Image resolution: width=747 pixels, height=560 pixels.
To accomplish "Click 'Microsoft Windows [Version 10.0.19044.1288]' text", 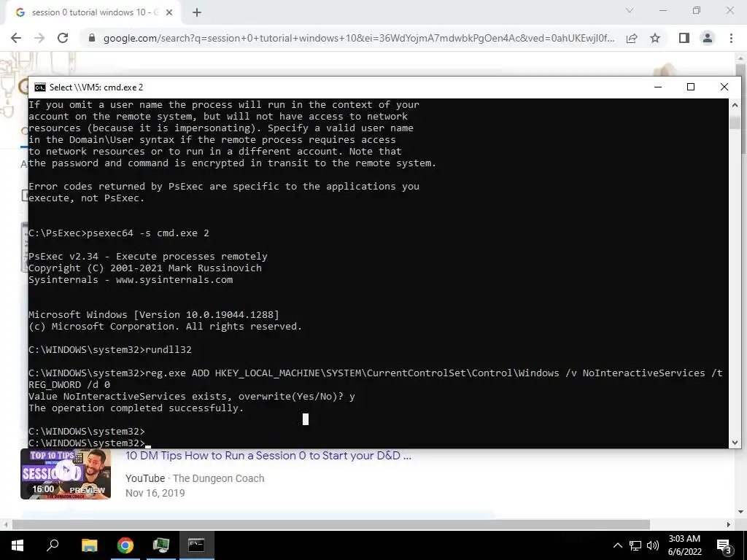I will [154, 315].
